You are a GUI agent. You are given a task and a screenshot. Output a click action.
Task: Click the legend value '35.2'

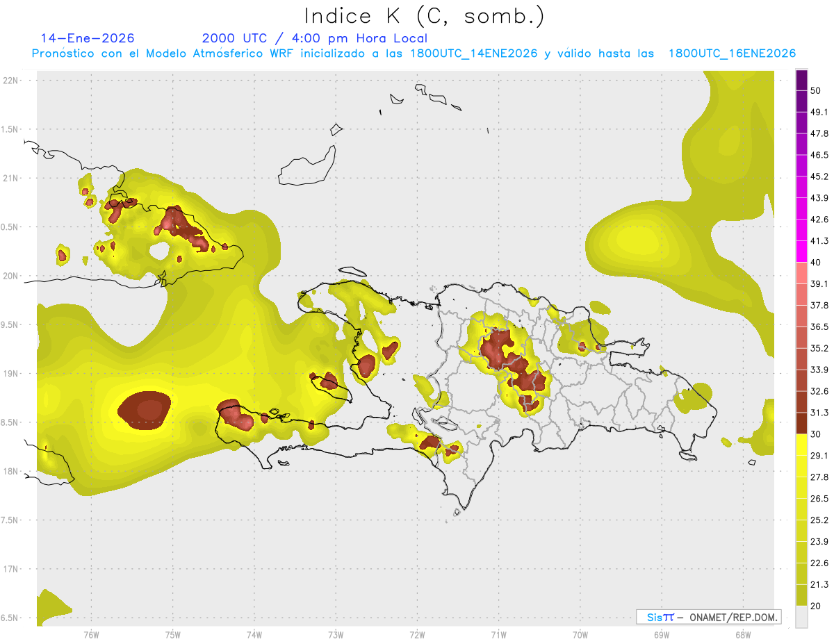[x=819, y=348]
